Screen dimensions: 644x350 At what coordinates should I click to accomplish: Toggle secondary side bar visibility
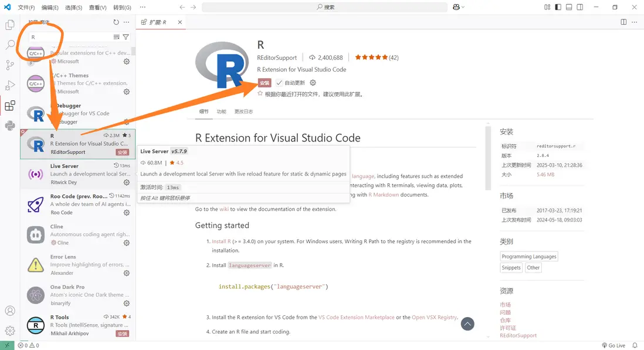coord(580,7)
